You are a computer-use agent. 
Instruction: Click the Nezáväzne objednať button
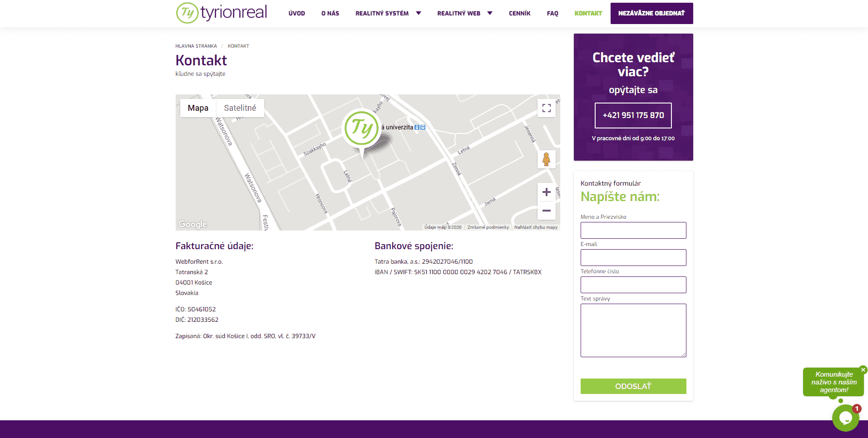pos(651,13)
